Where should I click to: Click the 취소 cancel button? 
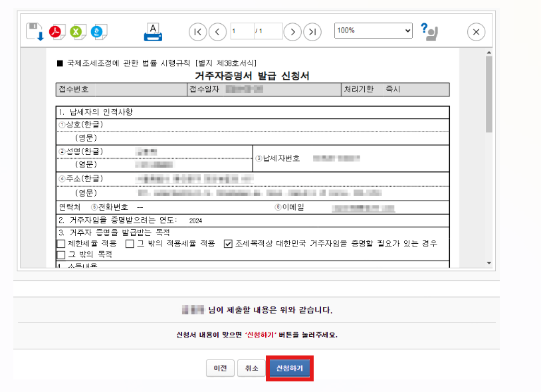[x=251, y=368]
